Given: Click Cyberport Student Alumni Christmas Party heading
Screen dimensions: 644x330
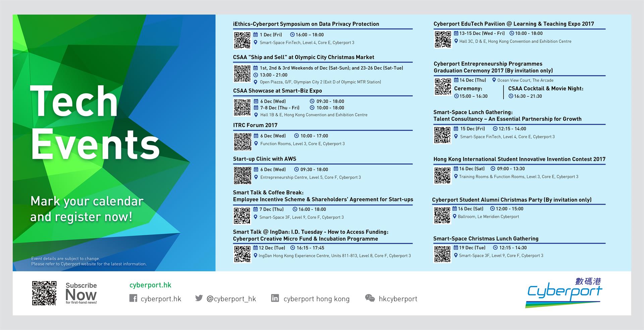Looking at the screenshot, I should pos(512,200).
